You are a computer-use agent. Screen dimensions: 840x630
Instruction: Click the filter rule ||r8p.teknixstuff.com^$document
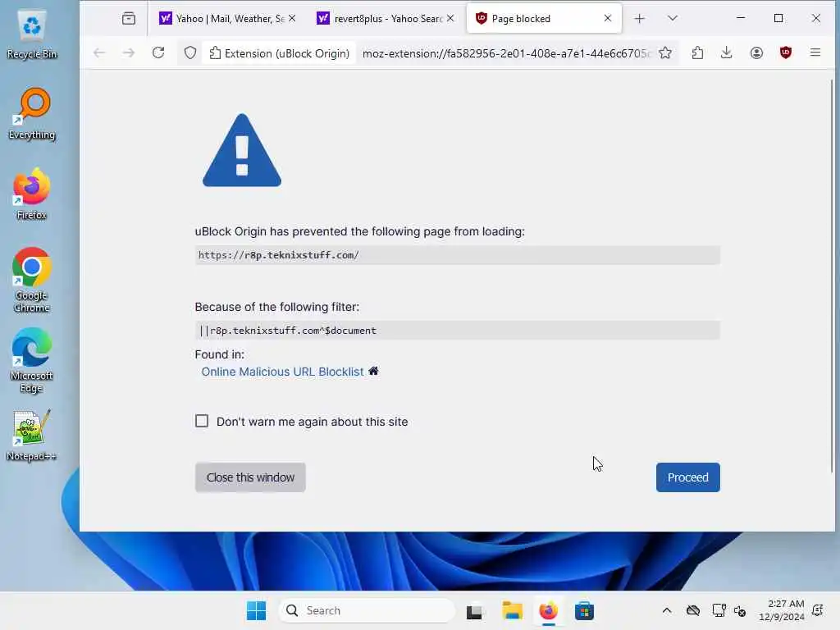(288, 331)
